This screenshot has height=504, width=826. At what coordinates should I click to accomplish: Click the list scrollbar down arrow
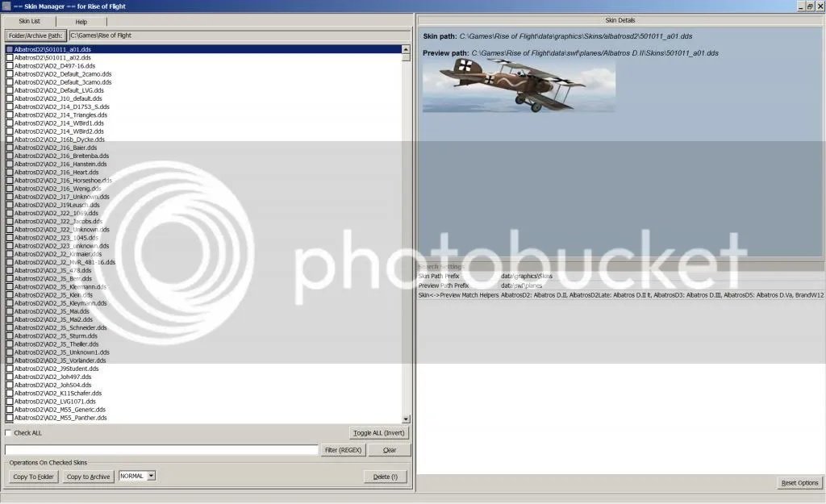[406, 419]
